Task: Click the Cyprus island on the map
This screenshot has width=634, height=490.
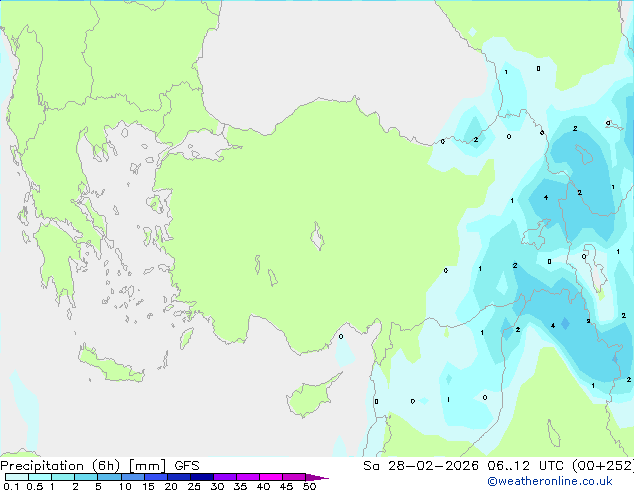Action: click(x=311, y=396)
